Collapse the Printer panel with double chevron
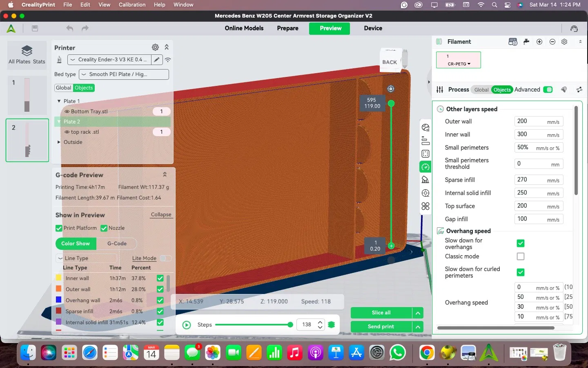This screenshot has height=368, width=588. 167,47
